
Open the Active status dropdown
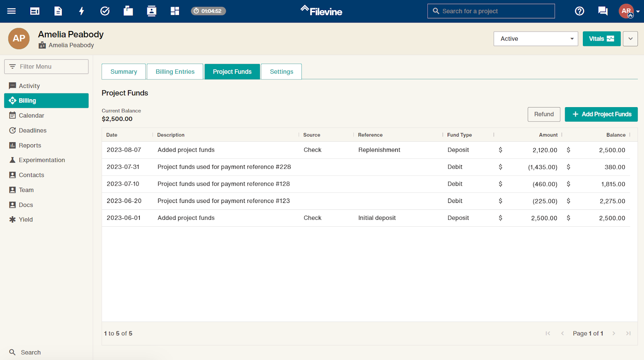coord(536,39)
